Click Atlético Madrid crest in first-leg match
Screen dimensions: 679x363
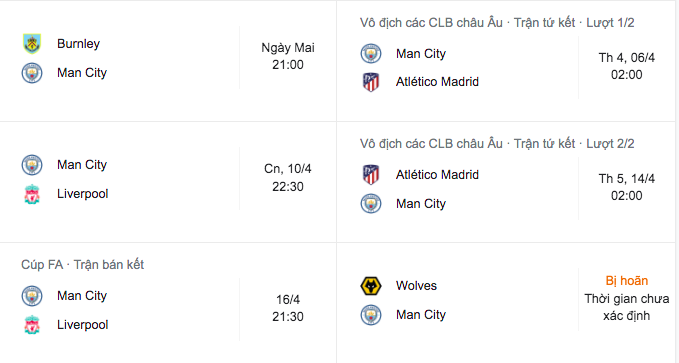click(x=371, y=82)
